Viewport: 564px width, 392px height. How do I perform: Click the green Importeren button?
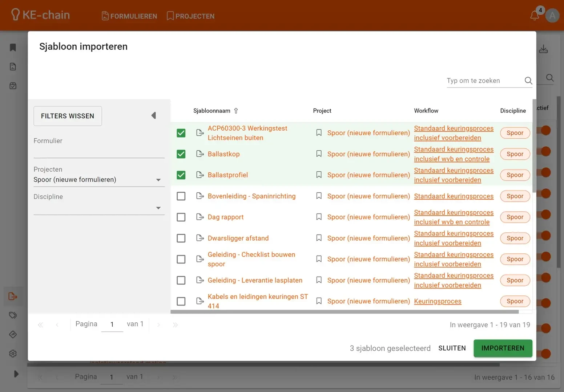click(503, 348)
